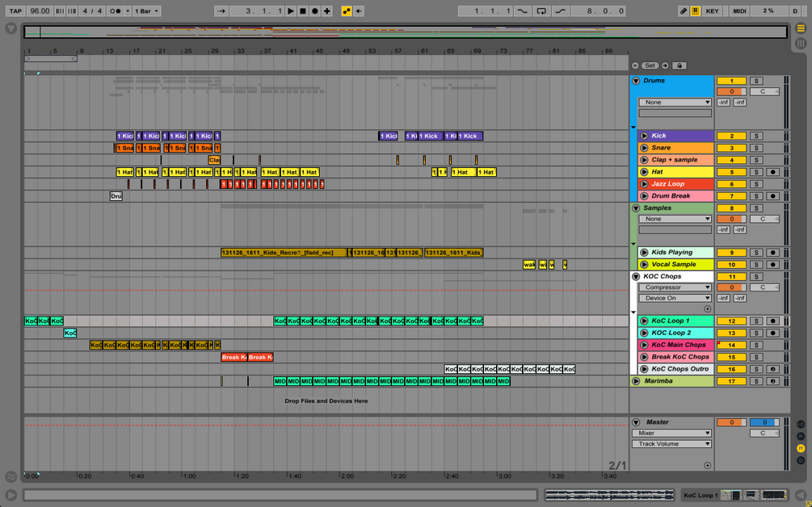The width and height of the screenshot is (812, 507).
Task: Select the Kids Playing track title
Action: pyautogui.click(x=671, y=253)
